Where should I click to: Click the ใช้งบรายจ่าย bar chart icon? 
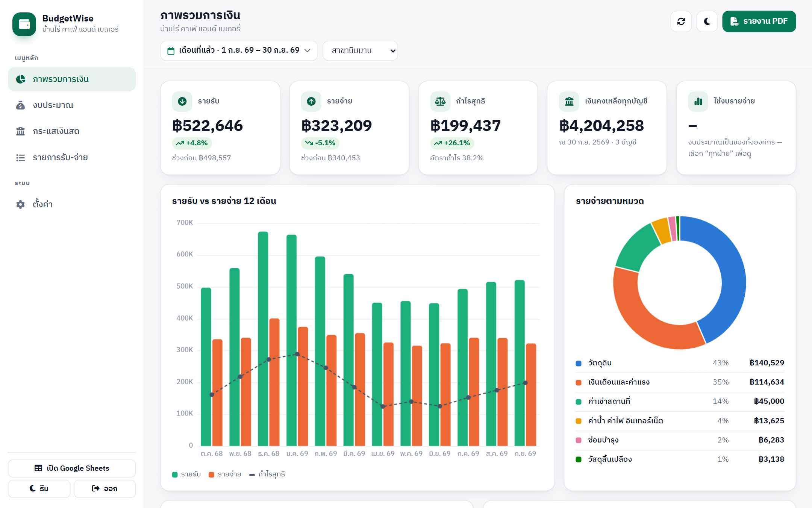click(x=698, y=101)
